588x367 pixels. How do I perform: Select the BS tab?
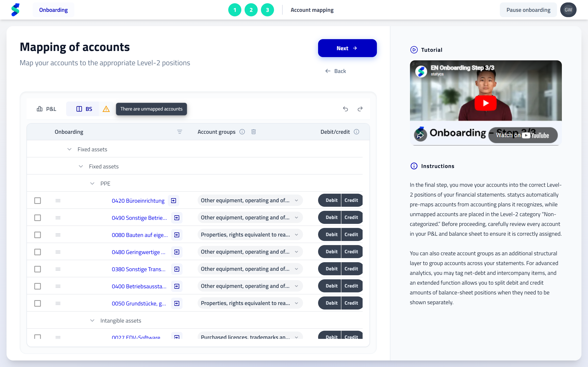coord(84,109)
